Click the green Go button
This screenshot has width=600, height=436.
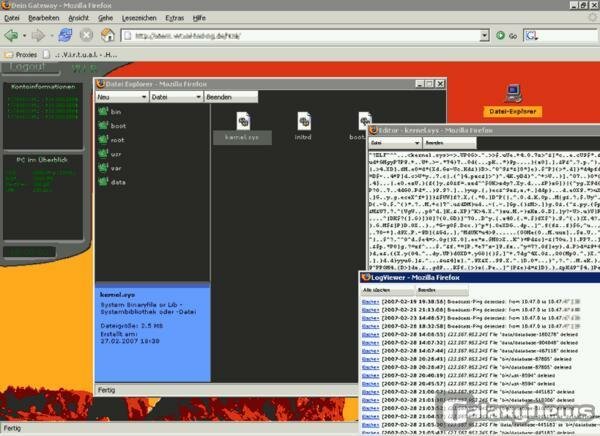[x=506, y=36]
